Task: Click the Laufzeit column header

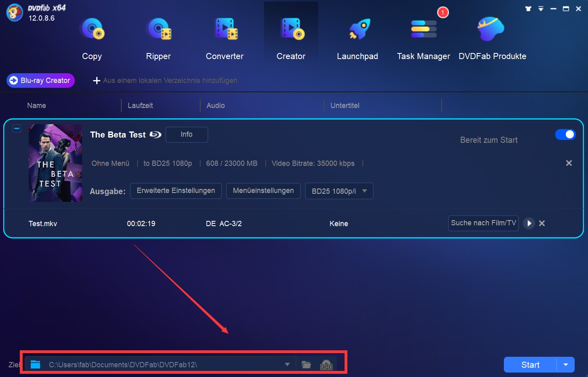Action: (x=140, y=106)
